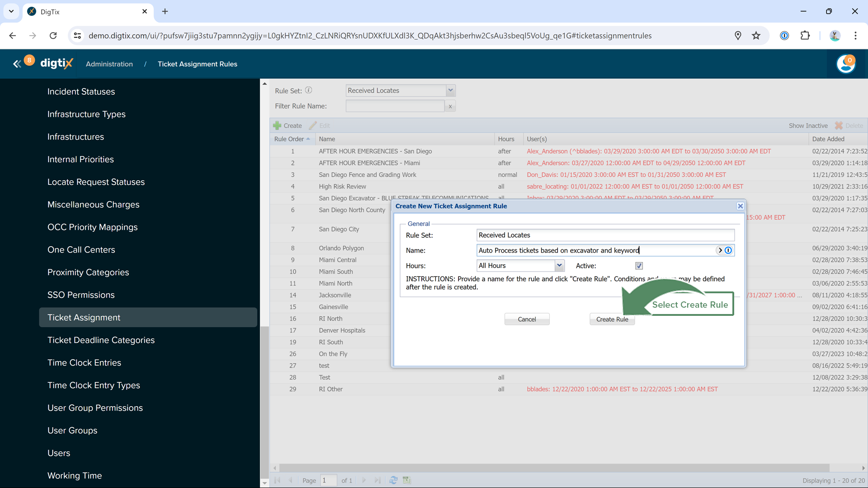Click the export spreadsheet icon in pager

pos(407,480)
